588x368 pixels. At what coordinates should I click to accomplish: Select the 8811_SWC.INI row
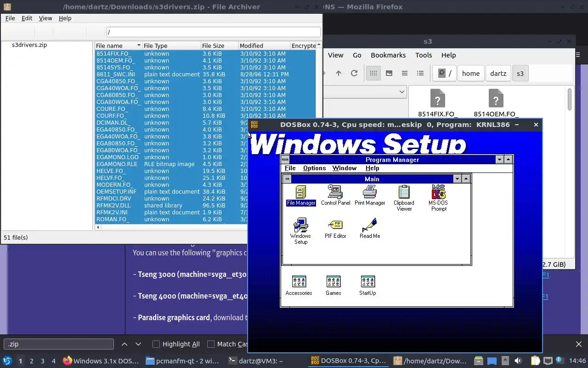pyautogui.click(x=205, y=74)
